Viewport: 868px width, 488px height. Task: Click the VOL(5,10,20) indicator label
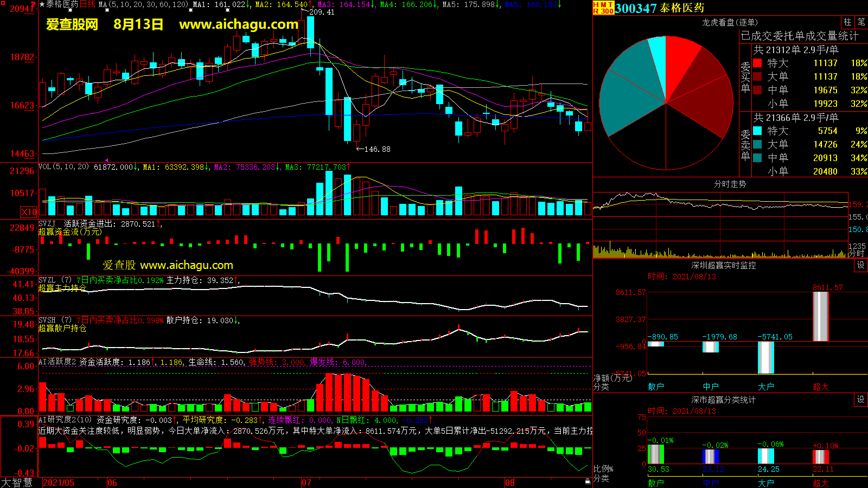pyautogui.click(x=63, y=167)
